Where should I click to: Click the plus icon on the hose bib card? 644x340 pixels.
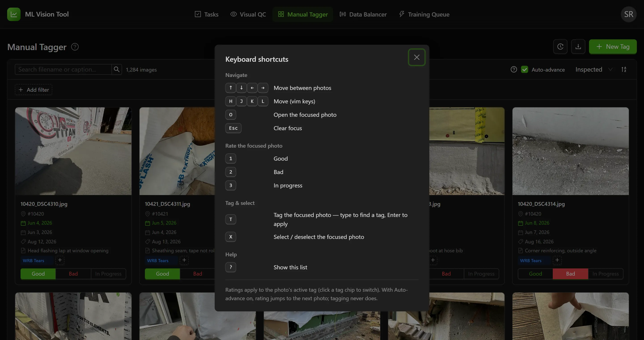click(x=433, y=260)
